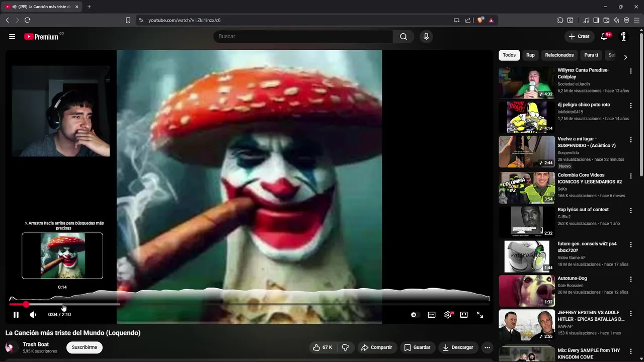This screenshot has width=644, height=362.
Task: Open browser extensions puzzle icon
Action: (560, 20)
